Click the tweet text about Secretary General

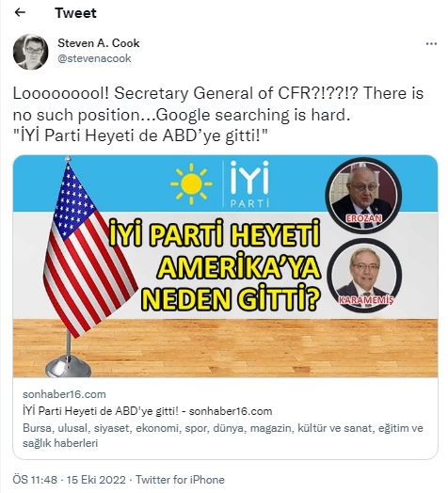[218, 104]
